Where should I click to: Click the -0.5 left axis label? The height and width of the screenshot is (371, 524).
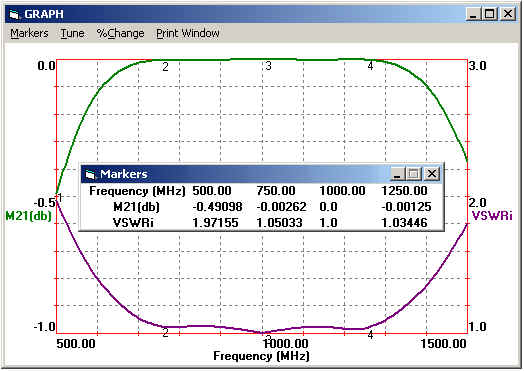pos(44,203)
